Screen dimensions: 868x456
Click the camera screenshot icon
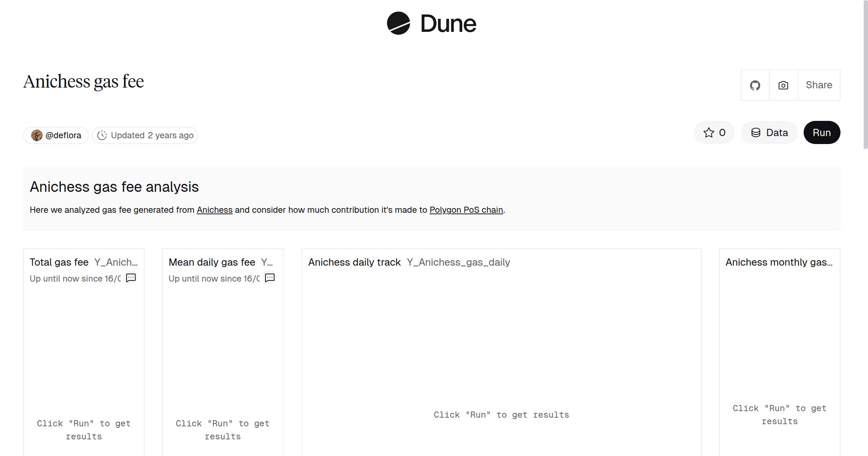(x=783, y=85)
